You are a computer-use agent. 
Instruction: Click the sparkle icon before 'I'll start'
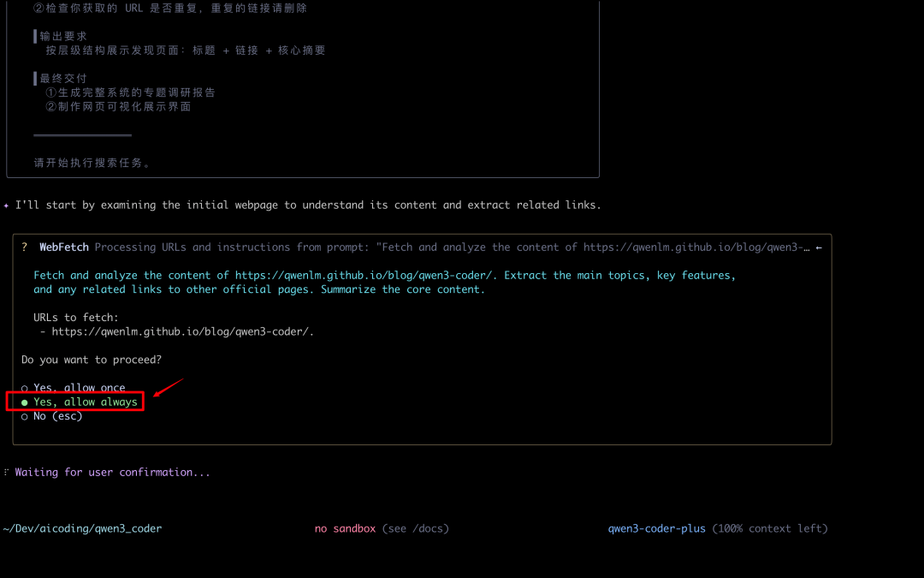coord(6,206)
